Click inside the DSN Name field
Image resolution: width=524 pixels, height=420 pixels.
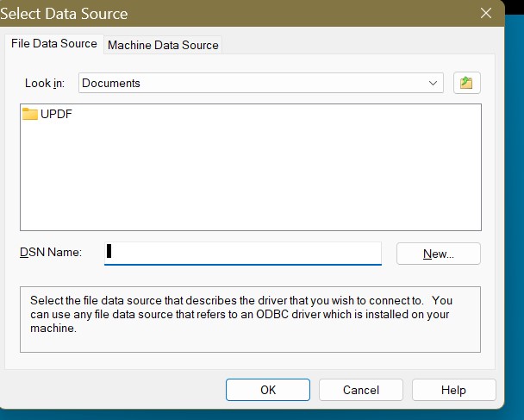coord(243,254)
